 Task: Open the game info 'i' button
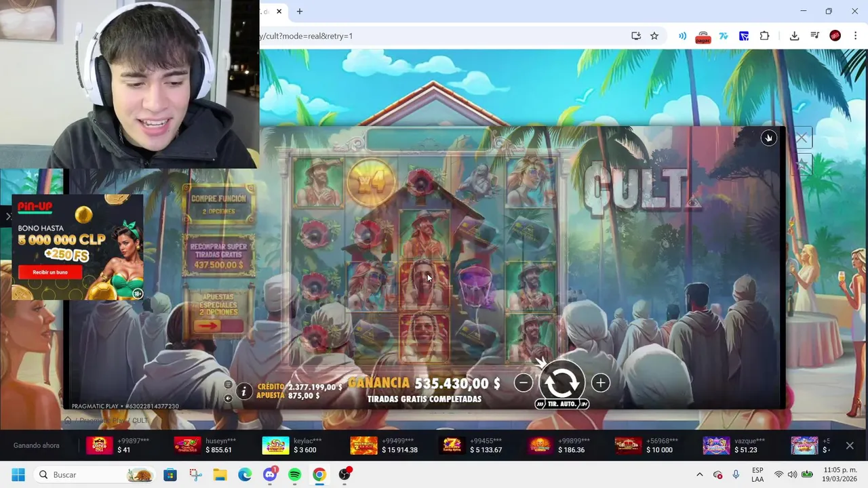click(x=243, y=391)
